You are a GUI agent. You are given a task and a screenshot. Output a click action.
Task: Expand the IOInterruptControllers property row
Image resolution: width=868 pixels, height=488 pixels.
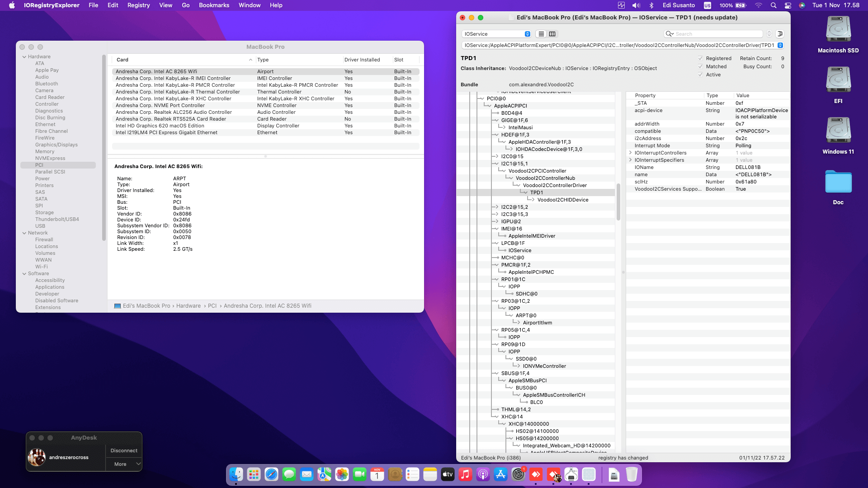click(x=630, y=153)
